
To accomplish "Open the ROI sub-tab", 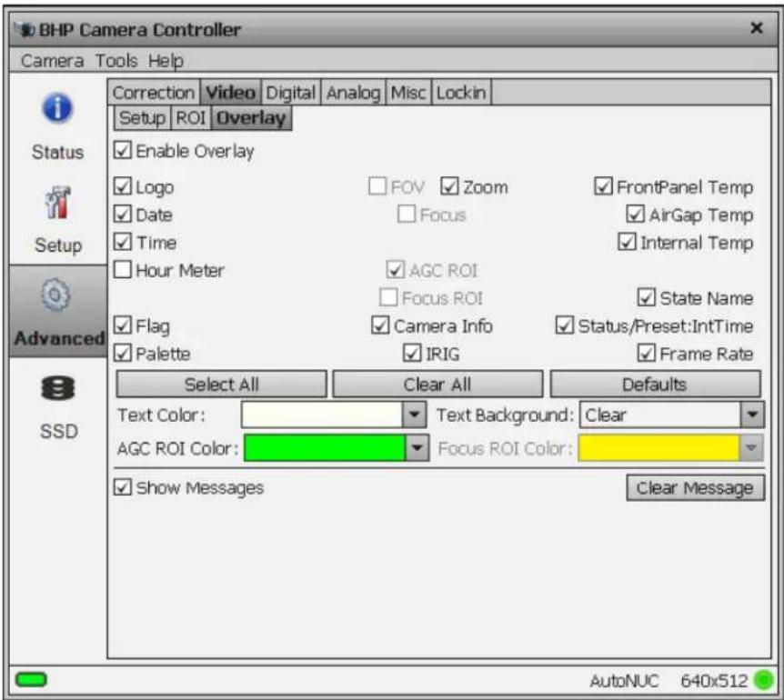I will pyautogui.click(x=191, y=118).
